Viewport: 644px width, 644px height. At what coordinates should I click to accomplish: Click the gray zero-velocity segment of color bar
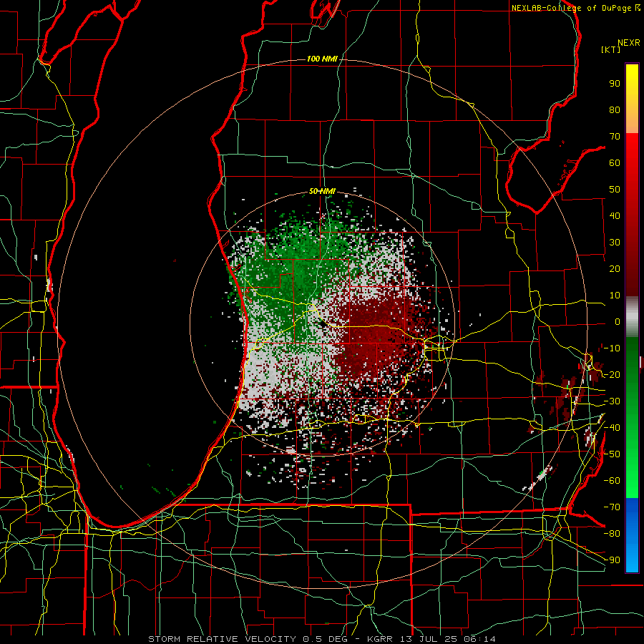click(632, 317)
